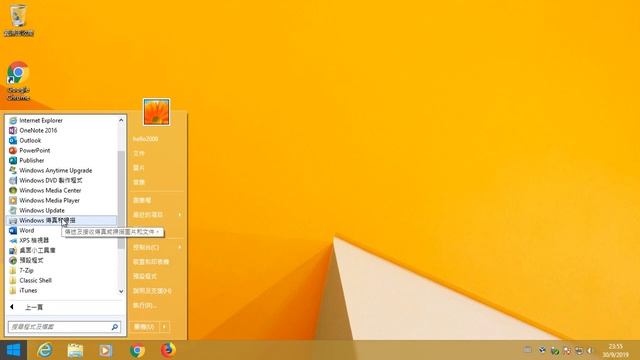Click the programs list scrollbar thumb
The height and width of the screenshot is (360, 640).
pyautogui.click(x=121, y=200)
